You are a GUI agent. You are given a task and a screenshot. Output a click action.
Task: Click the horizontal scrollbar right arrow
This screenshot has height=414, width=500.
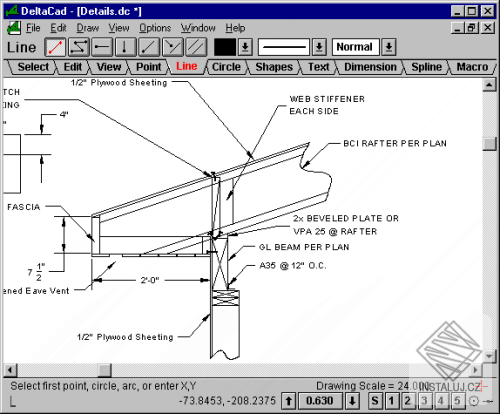[476, 370]
